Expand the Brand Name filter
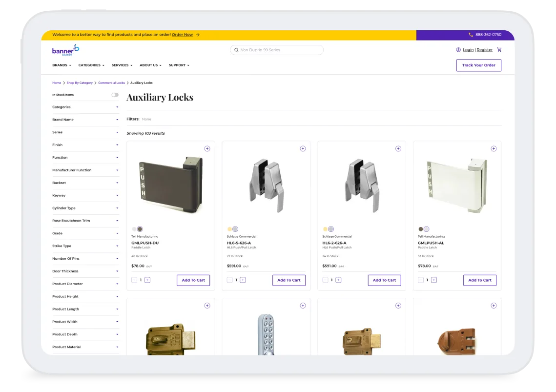The image size is (556, 392). coord(85,120)
